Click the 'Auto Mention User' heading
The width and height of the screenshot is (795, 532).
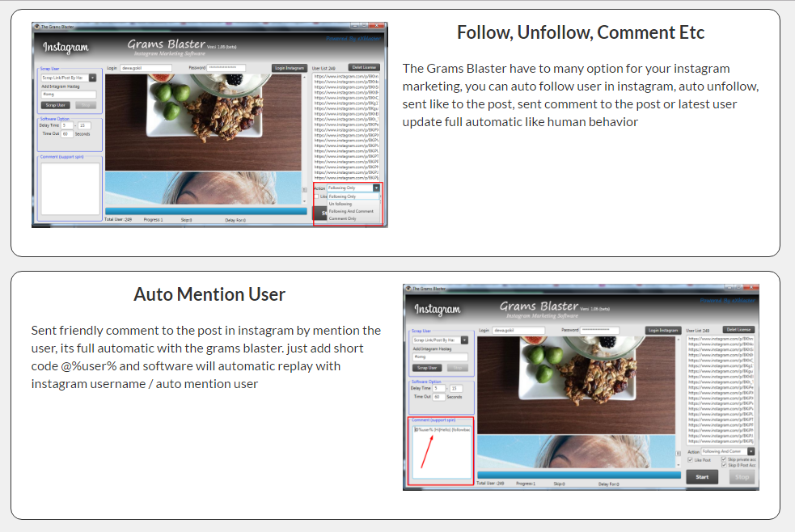[209, 294]
